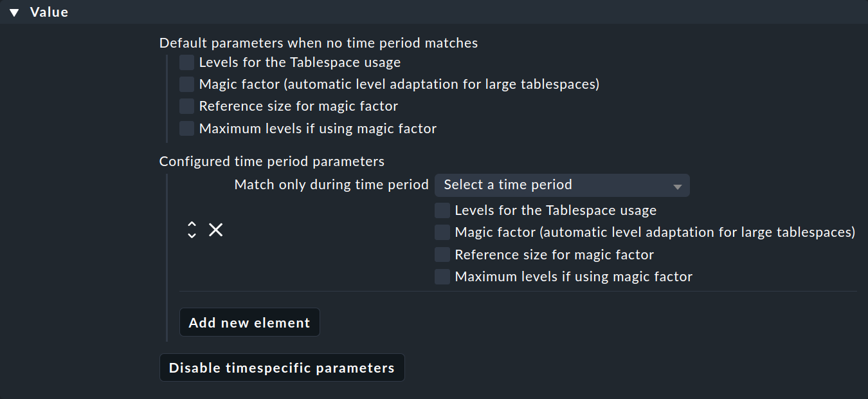Enable "Maximum levels" in the time period element

(442, 276)
